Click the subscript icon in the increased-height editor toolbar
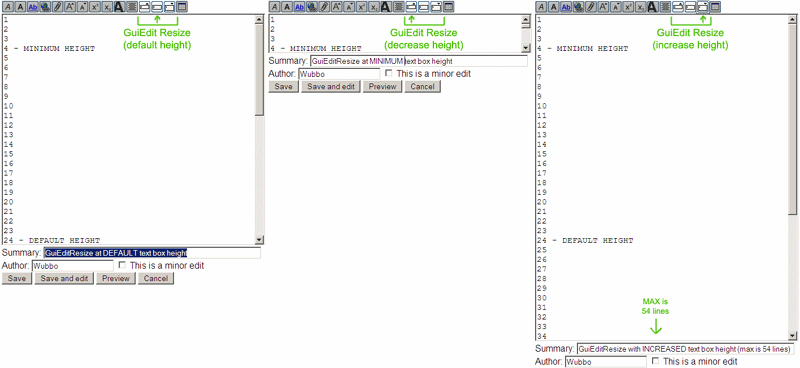 coord(640,7)
